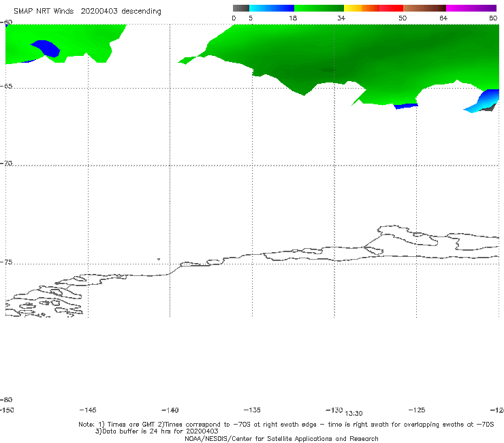Click the color bar label '34'

tap(341, 18)
